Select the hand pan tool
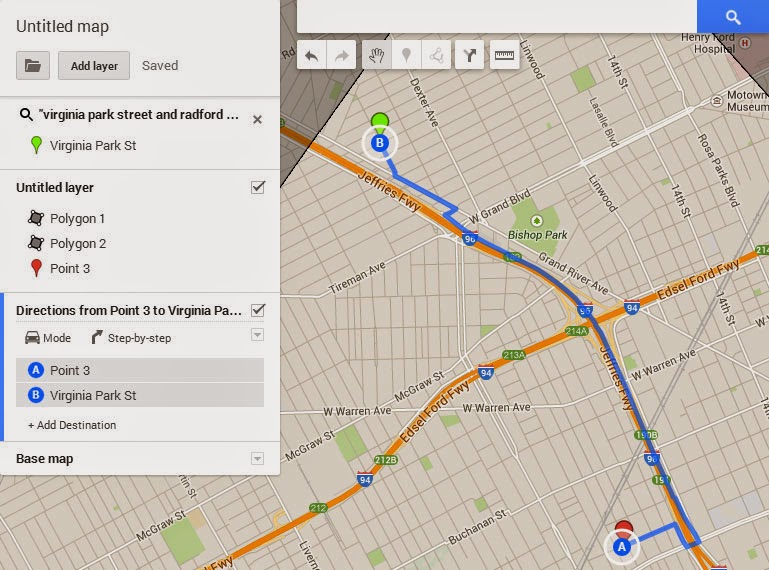 pos(377,55)
